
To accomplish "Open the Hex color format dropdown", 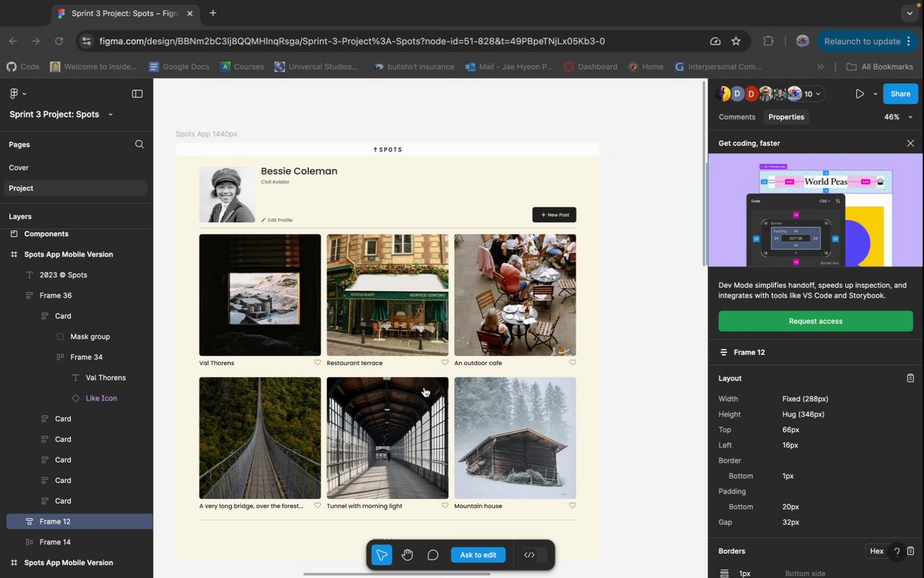I will click(x=876, y=551).
